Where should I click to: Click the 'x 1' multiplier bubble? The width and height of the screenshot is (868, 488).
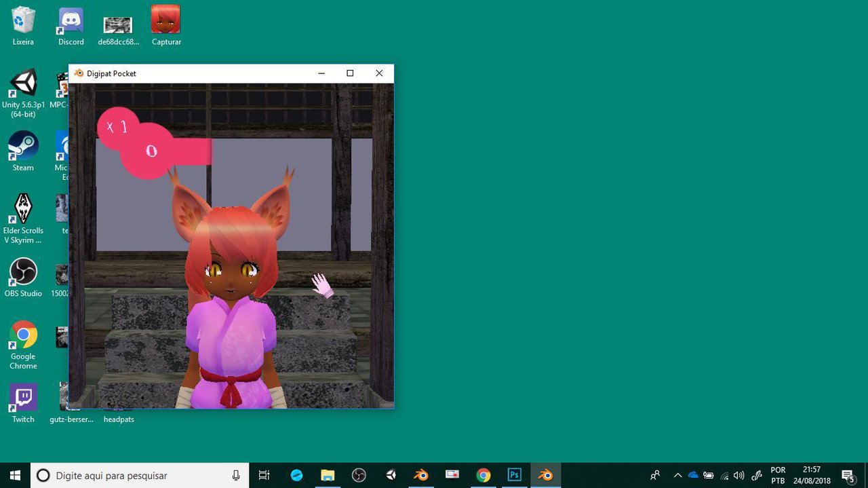117,127
